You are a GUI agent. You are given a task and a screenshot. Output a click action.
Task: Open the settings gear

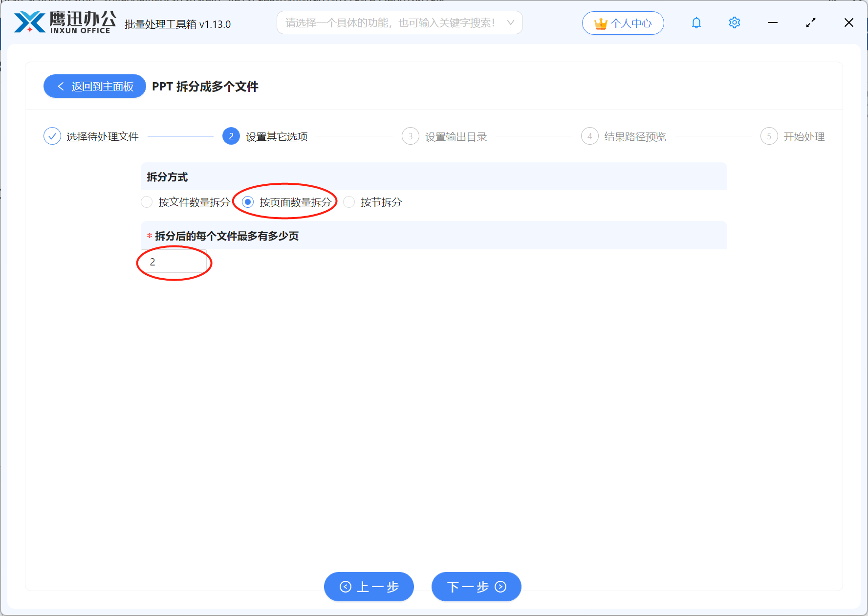click(x=734, y=22)
